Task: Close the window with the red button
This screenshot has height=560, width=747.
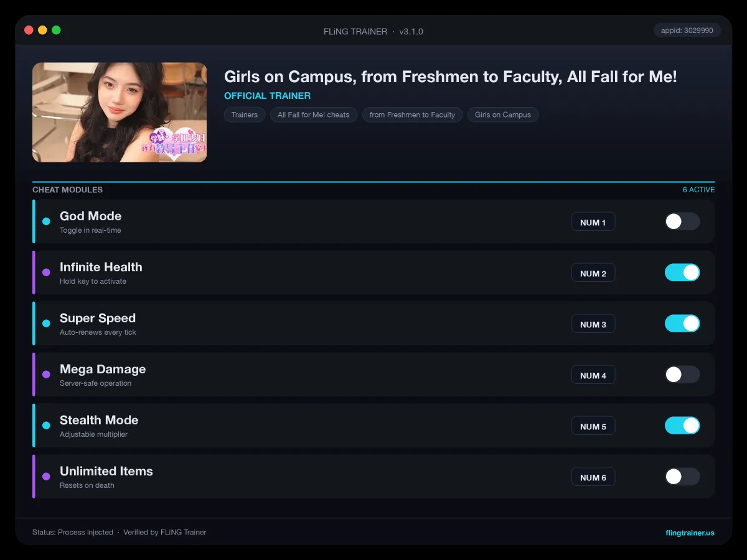Action: point(29,30)
